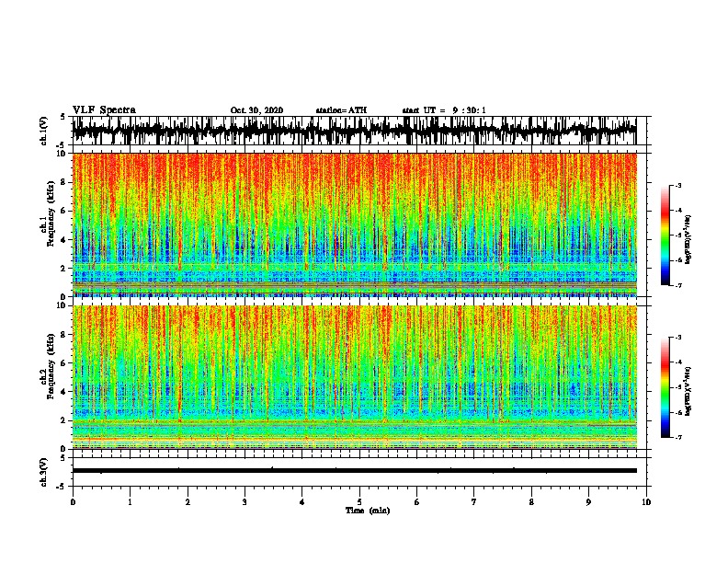This screenshot has width=728, height=563.
Task: Click time axis tick label "3"
Action: tap(245, 502)
